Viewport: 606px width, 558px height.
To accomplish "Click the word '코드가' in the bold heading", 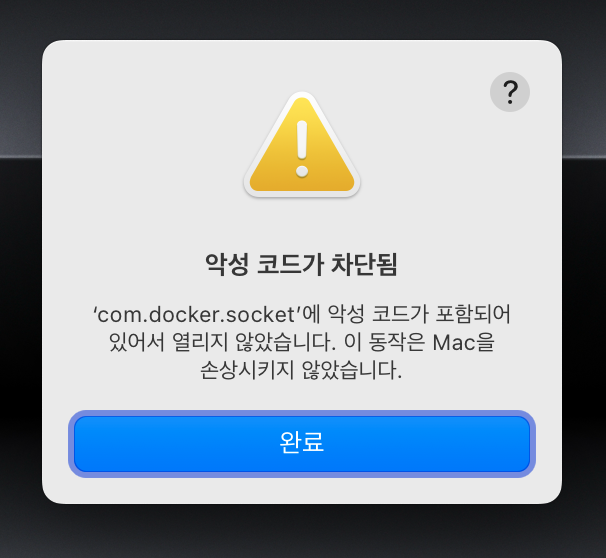I will pos(290,265).
